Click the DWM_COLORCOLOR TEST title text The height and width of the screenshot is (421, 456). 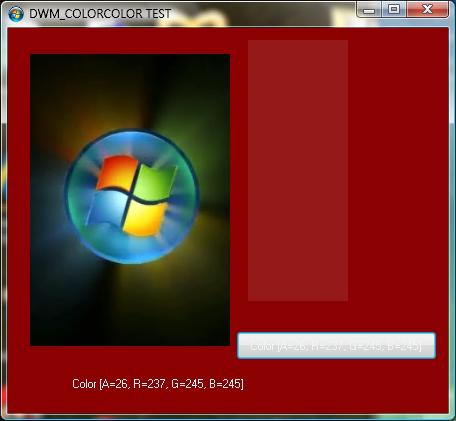[100, 14]
